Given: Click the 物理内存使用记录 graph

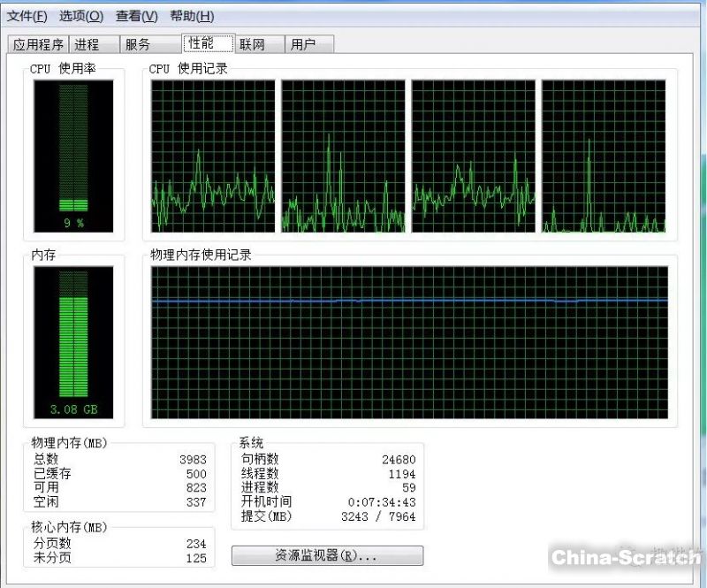Looking at the screenshot, I should point(409,342).
